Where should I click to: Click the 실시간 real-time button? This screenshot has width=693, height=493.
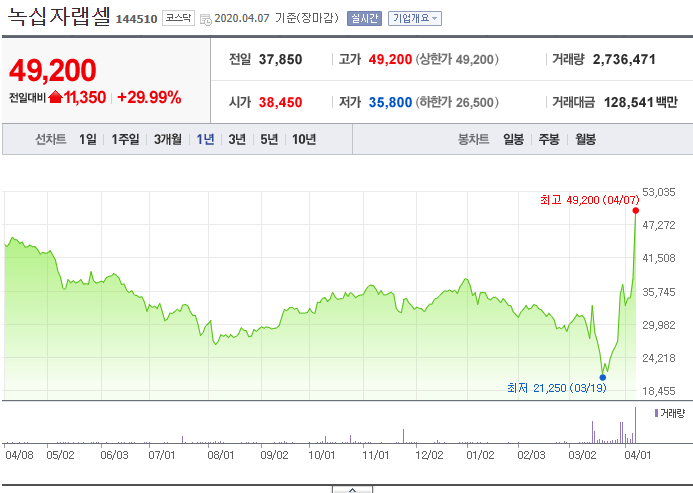tap(364, 19)
